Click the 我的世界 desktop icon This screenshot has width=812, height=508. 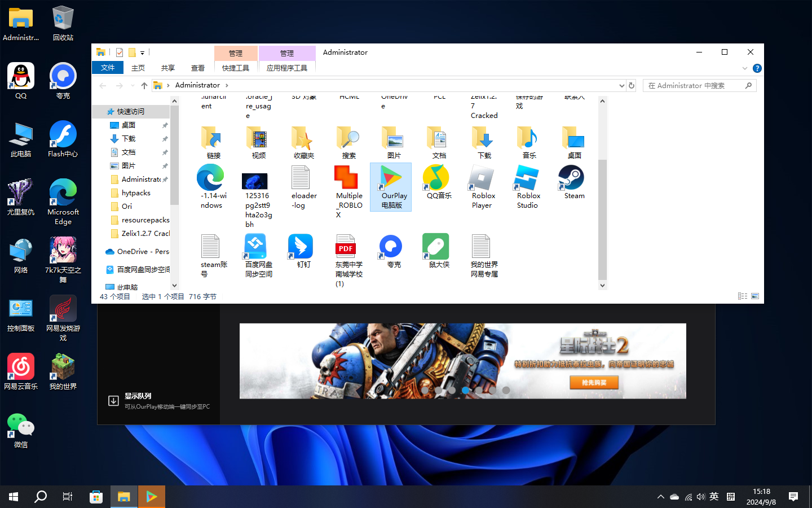[x=63, y=371]
